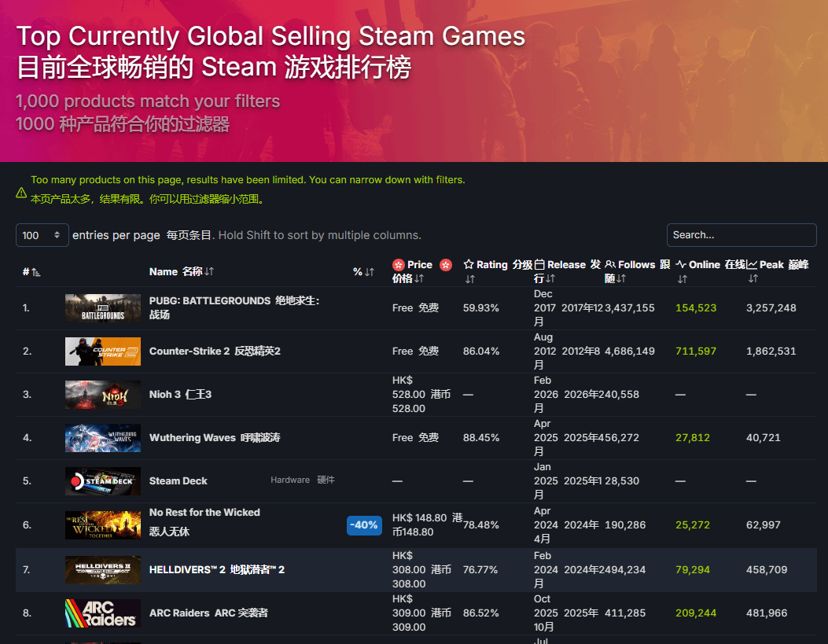The image size is (828, 644).
Task: Click the Steam Deck thumbnail image
Action: (x=103, y=481)
